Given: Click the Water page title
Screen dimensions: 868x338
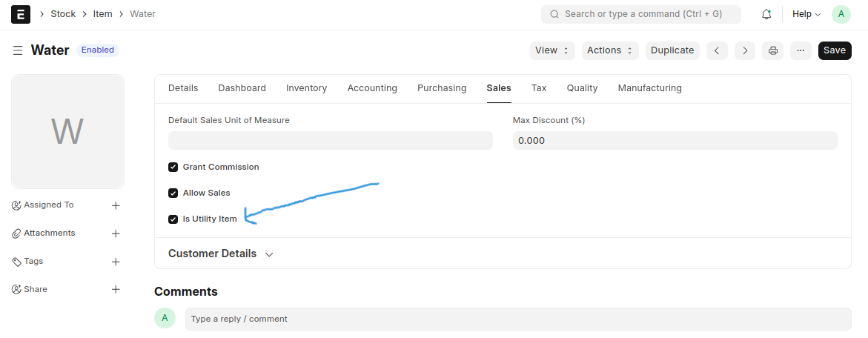Looking at the screenshot, I should point(50,50).
